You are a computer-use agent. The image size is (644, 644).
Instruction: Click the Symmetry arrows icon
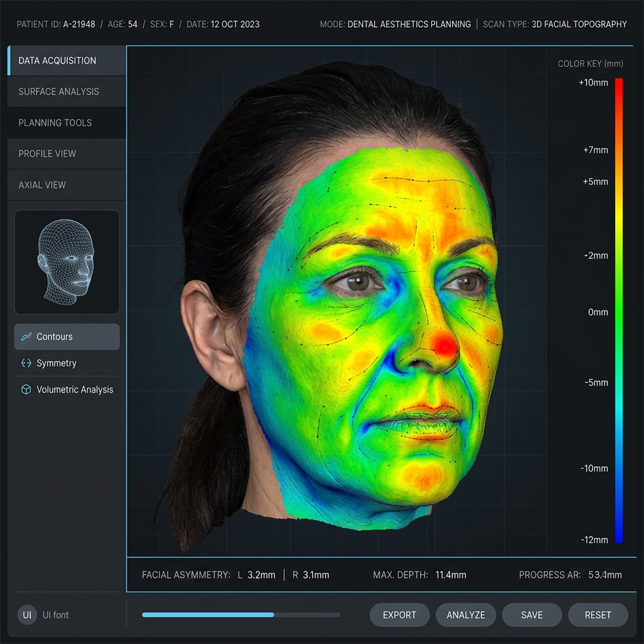(26, 363)
